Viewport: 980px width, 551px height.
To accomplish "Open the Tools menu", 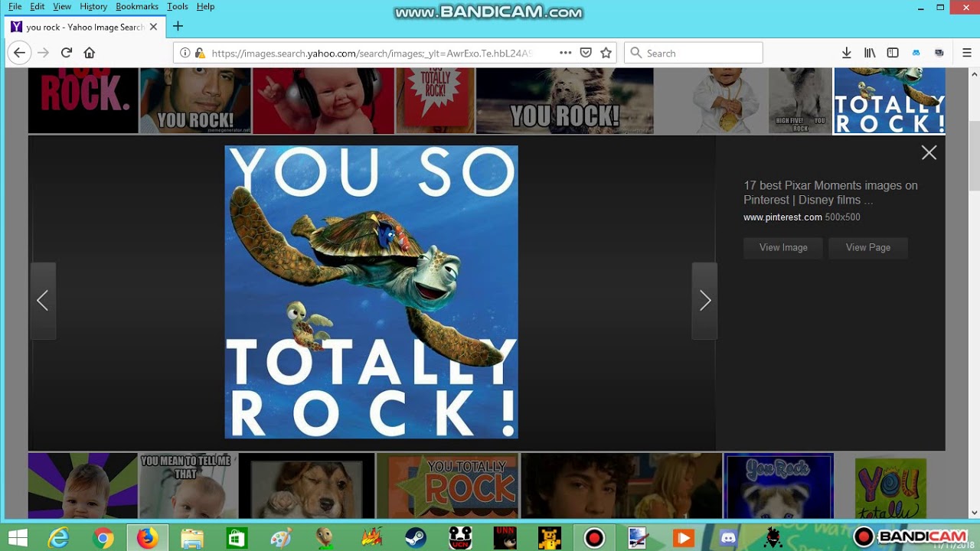I will [x=178, y=6].
